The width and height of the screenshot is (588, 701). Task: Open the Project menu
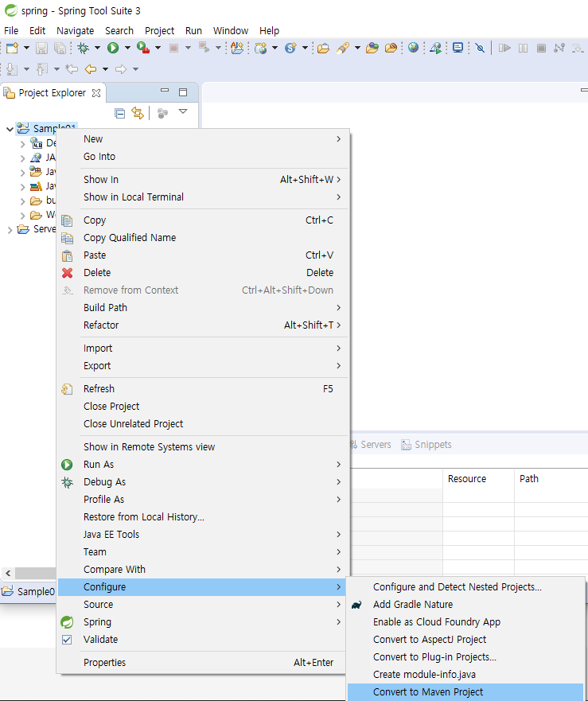point(159,30)
